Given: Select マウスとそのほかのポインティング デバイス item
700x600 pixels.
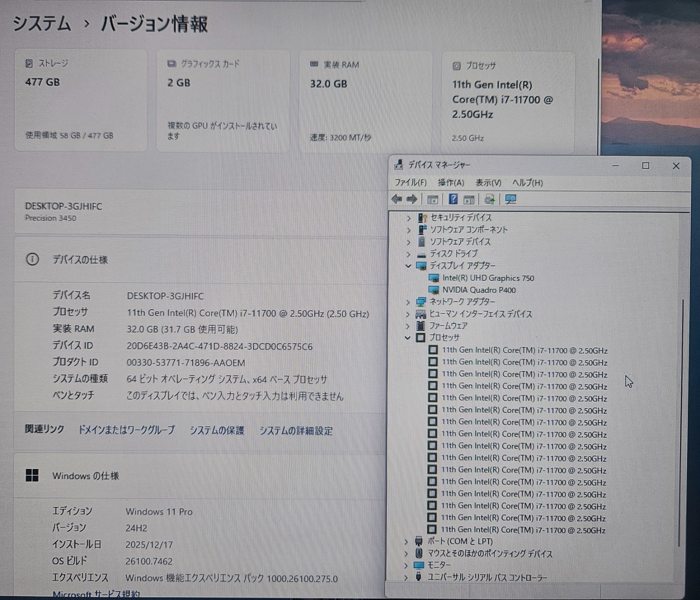Looking at the screenshot, I should click(490, 554).
